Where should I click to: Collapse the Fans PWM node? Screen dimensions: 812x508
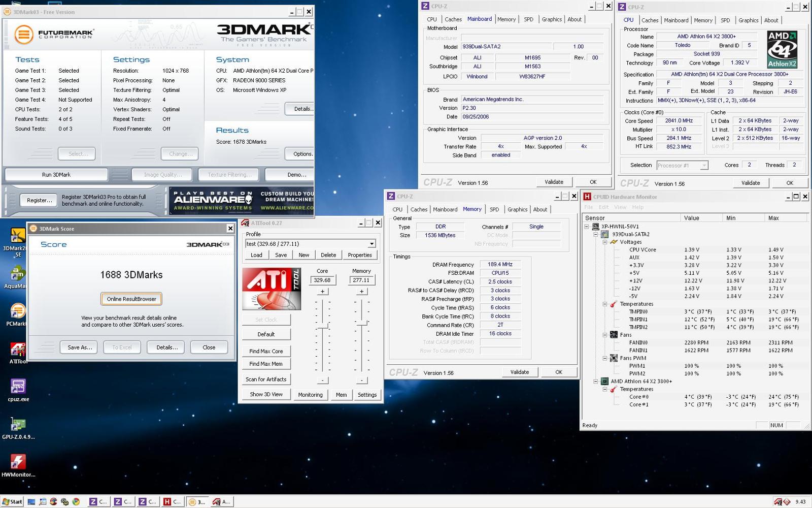(x=605, y=358)
